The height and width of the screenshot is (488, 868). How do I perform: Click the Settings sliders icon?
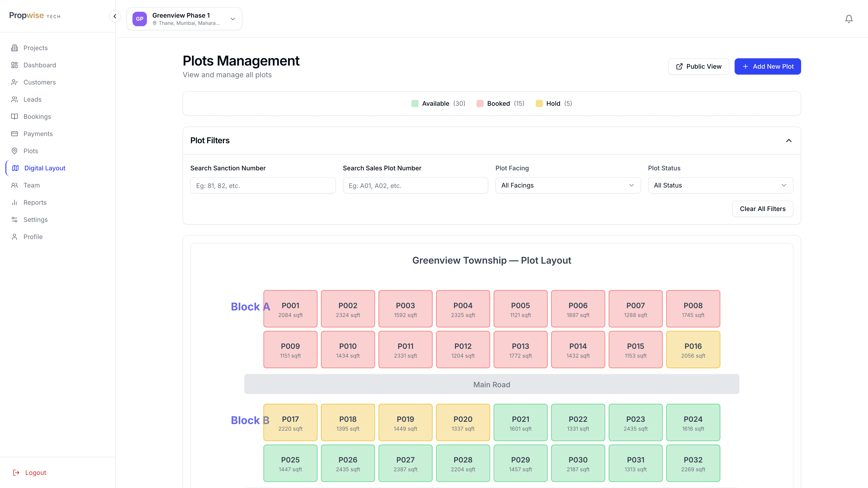(x=14, y=220)
